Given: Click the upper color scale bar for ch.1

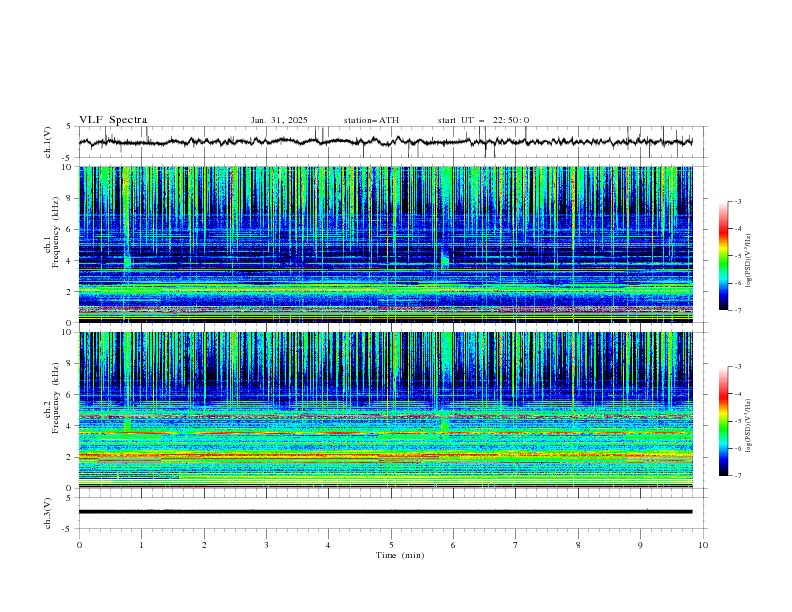Looking at the screenshot, I should click(x=724, y=256).
